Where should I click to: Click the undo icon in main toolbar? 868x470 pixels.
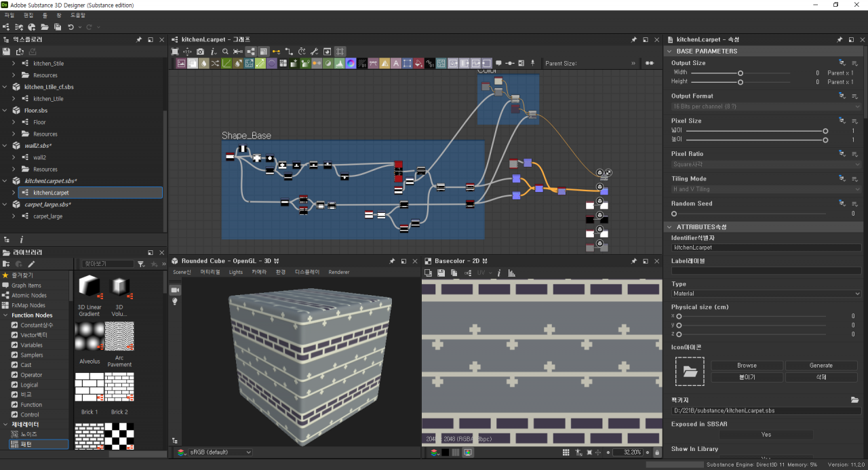click(x=71, y=27)
